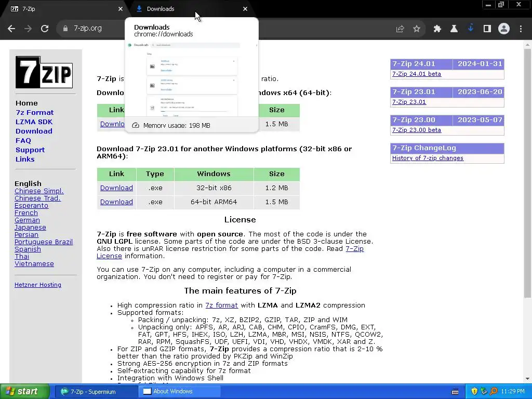
Task: Open the three-dot browser menu
Action: coord(521,29)
